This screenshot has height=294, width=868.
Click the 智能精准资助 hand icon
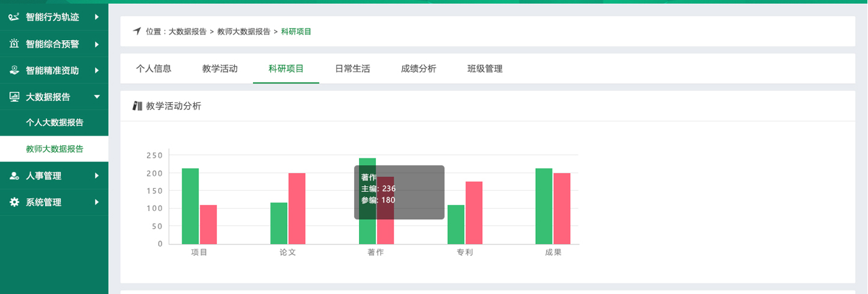14,70
